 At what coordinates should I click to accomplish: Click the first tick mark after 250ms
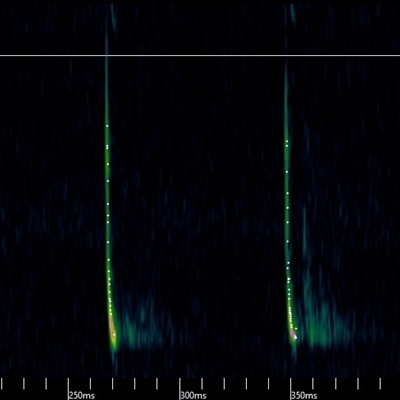pyautogui.click(x=90, y=384)
